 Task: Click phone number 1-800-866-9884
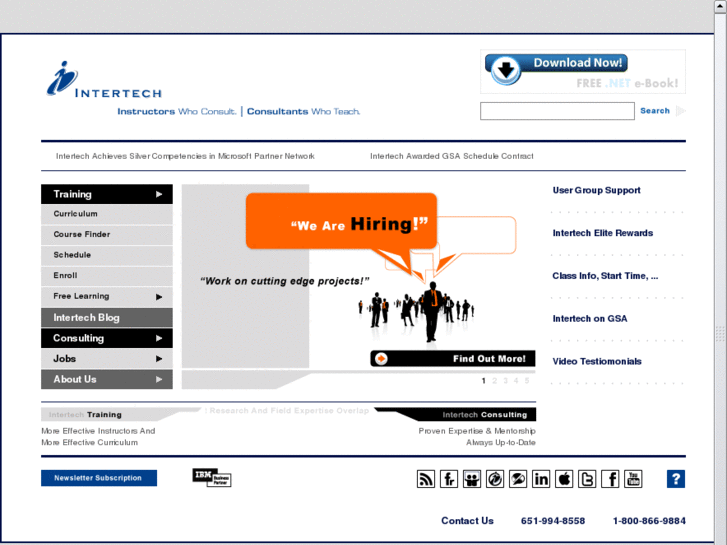(649, 521)
